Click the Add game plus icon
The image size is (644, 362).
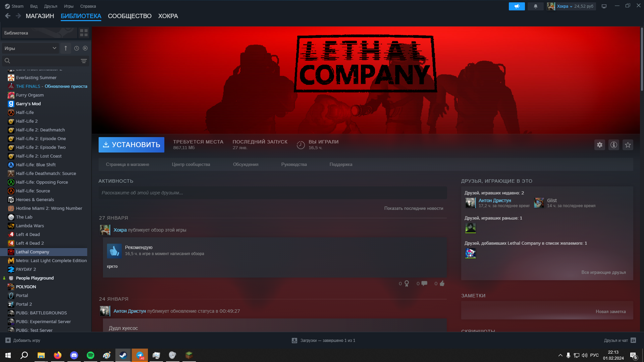click(x=8, y=340)
